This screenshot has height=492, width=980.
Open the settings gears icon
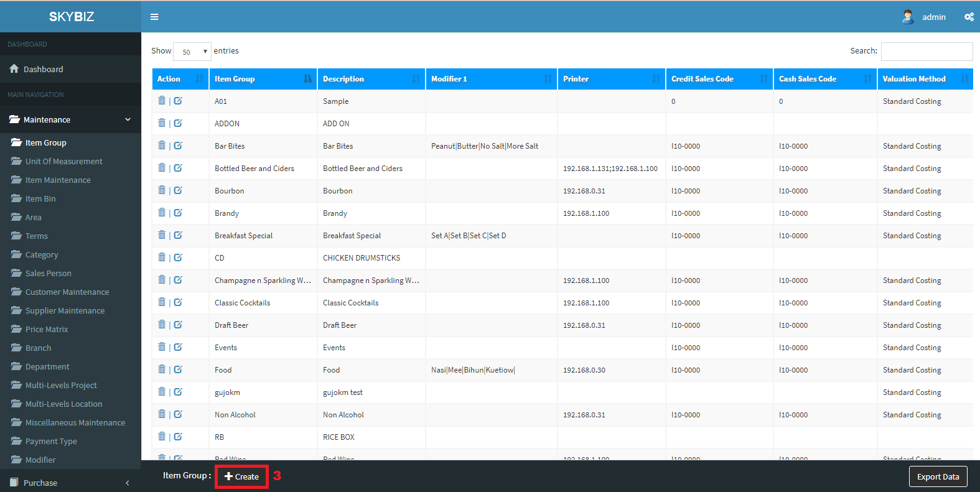(x=969, y=17)
